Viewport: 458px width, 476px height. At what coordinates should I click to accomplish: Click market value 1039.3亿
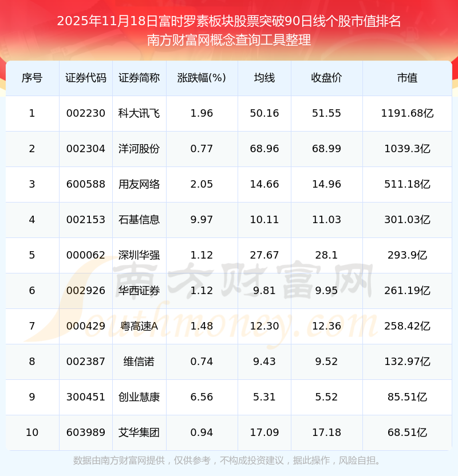tap(407, 149)
